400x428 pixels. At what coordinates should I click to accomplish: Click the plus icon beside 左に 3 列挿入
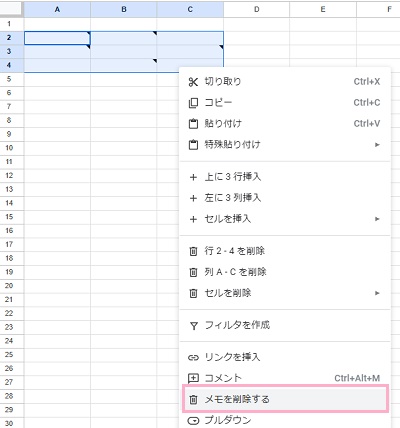[193, 198]
